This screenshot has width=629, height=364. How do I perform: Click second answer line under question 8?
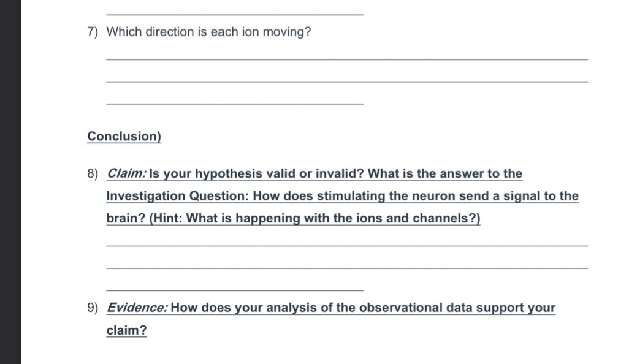(x=346, y=267)
